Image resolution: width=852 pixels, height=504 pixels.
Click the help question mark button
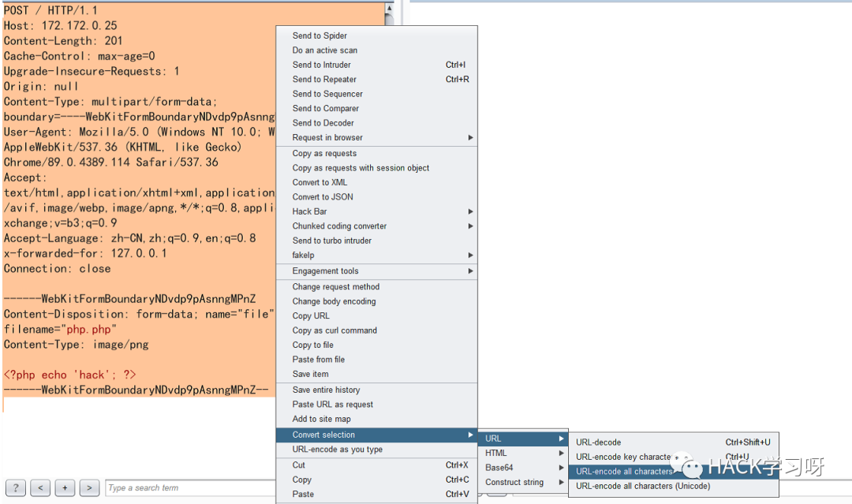(x=16, y=487)
